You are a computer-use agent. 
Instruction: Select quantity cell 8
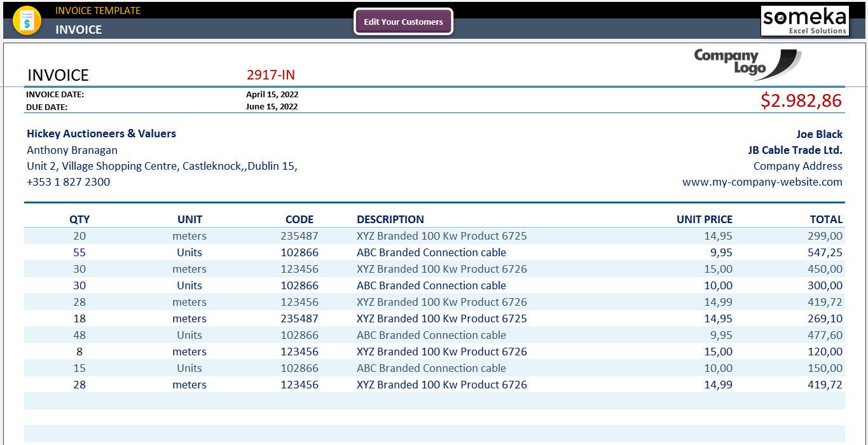pyautogui.click(x=79, y=352)
